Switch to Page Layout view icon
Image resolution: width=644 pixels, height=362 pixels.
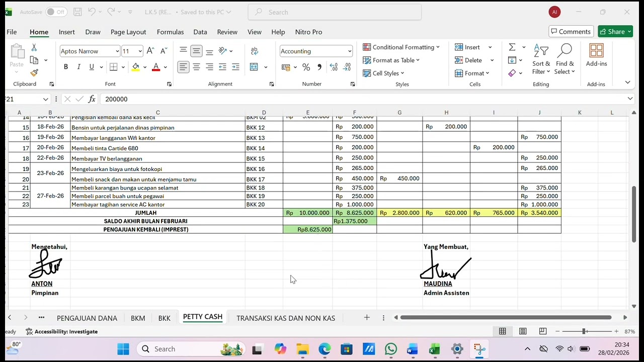(523, 331)
